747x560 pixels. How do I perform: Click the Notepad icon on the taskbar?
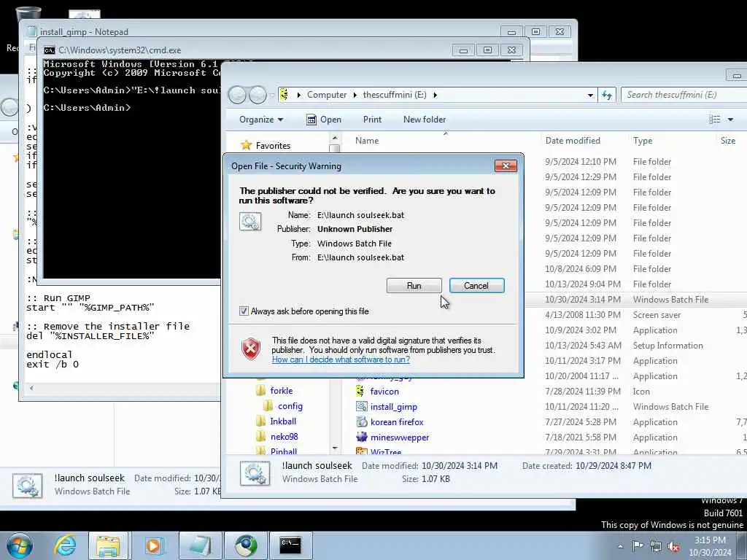coord(200,545)
